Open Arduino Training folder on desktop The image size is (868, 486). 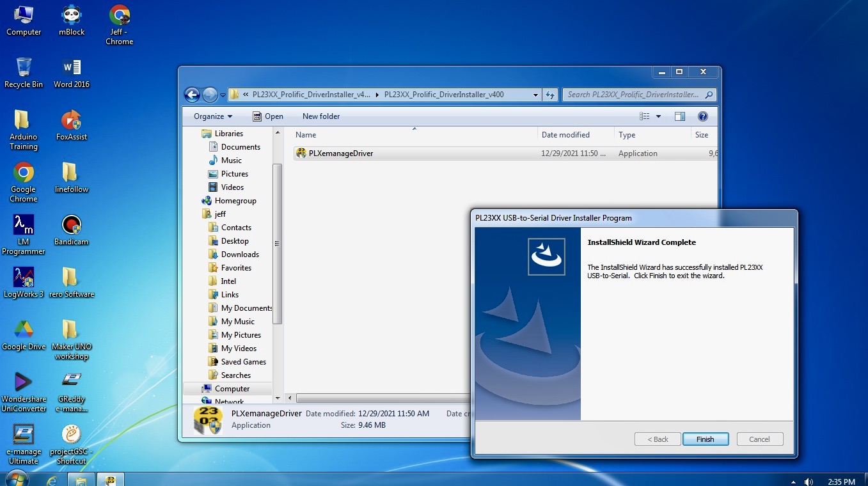(24, 130)
